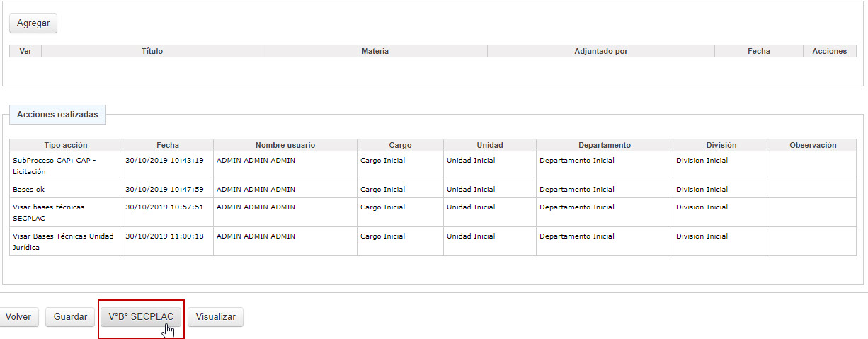The height and width of the screenshot is (339, 868).
Task: Click the 30/10/2019 11:00:18 date cell
Action: [164, 236]
